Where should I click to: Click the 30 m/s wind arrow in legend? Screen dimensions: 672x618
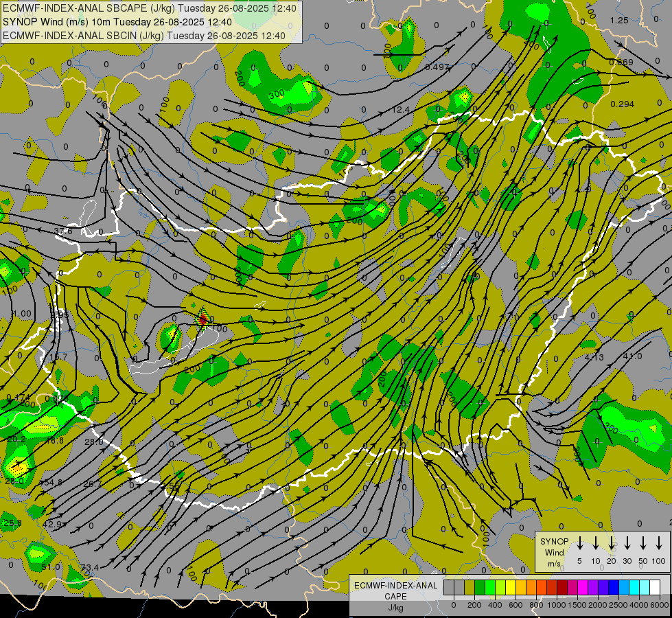pos(627,543)
